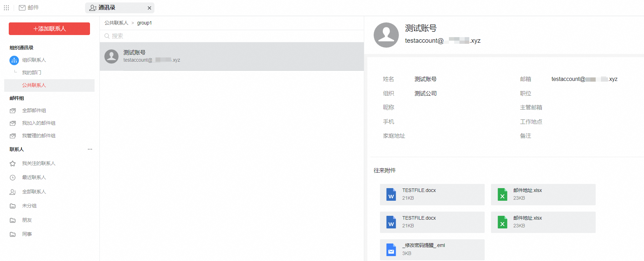
Task: Click the search magnifier icon
Action: tap(107, 36)
